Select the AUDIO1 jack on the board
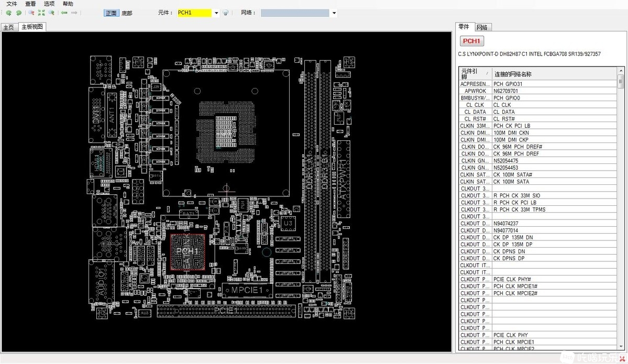The height and width of the screenshot is (364, 628). click(102, 282)
